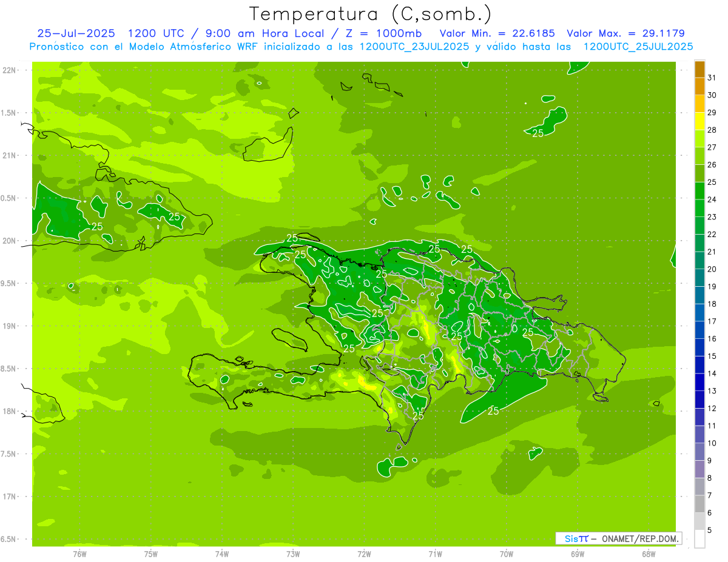The width and height of the screenshot is (728, 562).
Task: Select the teal legend swatch between 19 and 20
Action: click(x=699, y=278)
